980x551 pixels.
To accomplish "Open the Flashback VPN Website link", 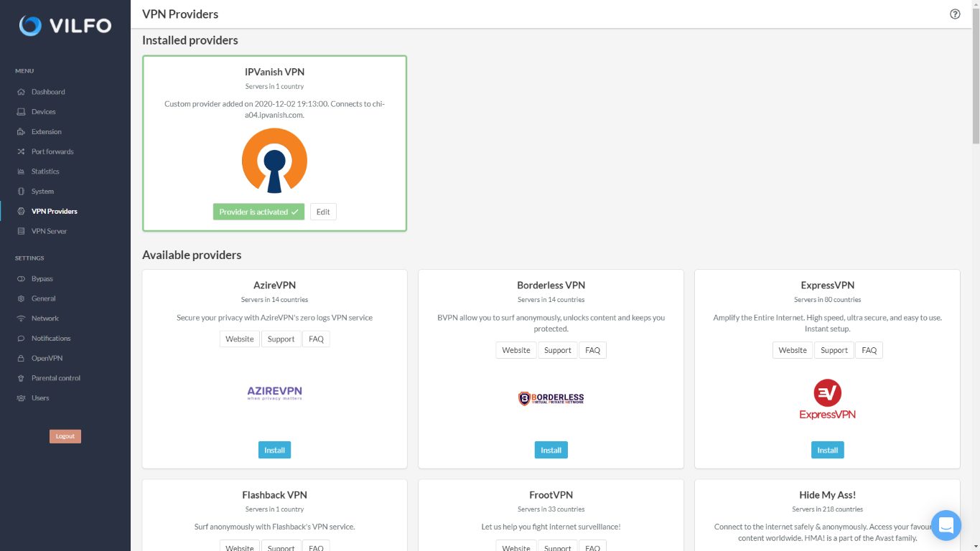I will pyautogui.click(x=240, y=547).
